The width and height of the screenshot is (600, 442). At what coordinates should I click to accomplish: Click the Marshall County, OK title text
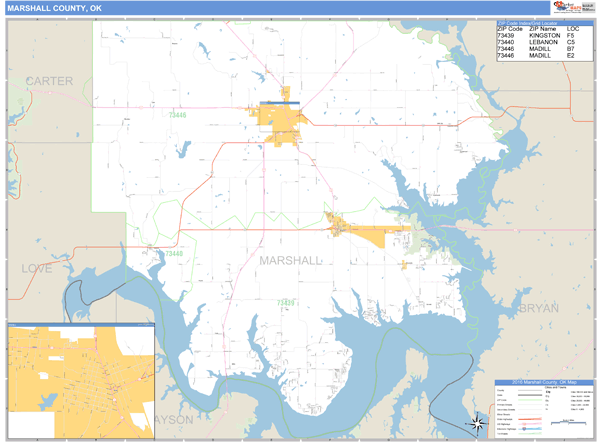(x=54, y=8)
